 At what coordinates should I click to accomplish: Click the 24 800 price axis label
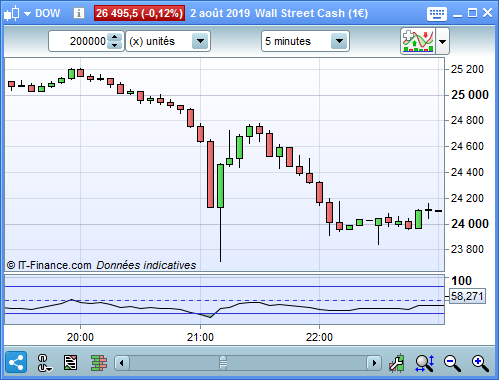tap(467, 120)
